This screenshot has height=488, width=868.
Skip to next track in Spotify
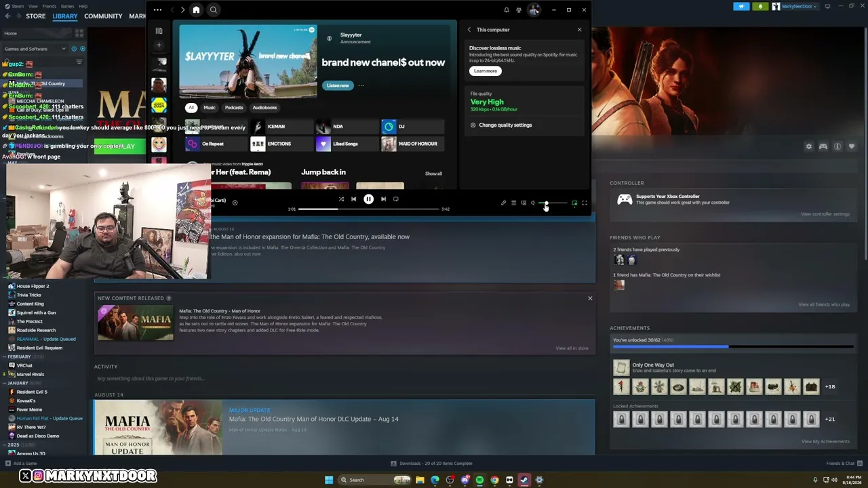coord(383,199)
